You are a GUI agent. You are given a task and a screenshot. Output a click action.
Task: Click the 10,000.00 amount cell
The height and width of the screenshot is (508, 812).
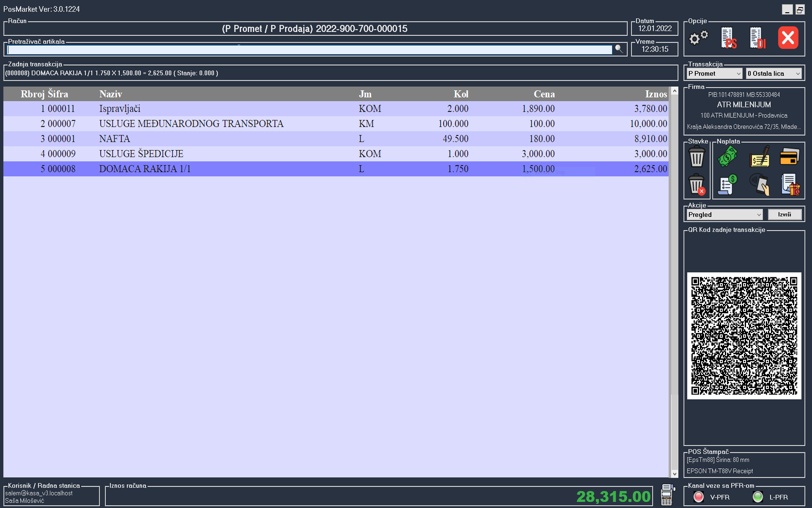pos(648,124)
